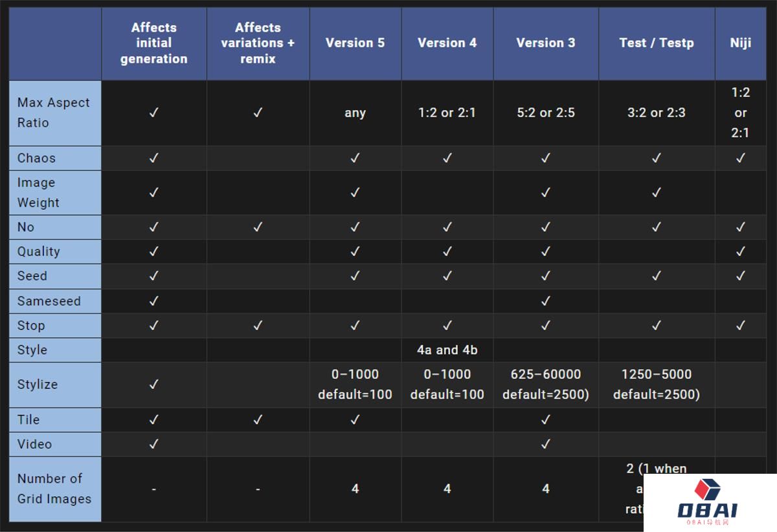
Task: Click the "4a and 4b" Style cell
Action: click(x=447, y=349)
